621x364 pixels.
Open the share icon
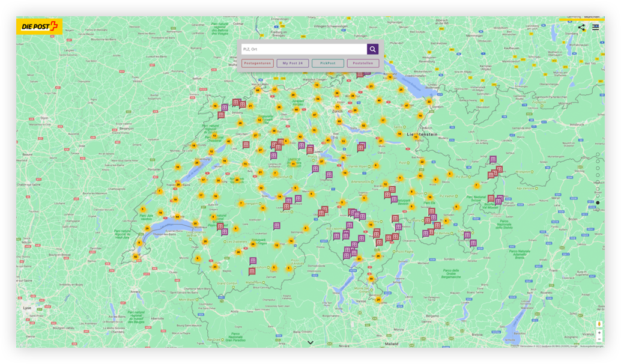(x=581, y=27)
